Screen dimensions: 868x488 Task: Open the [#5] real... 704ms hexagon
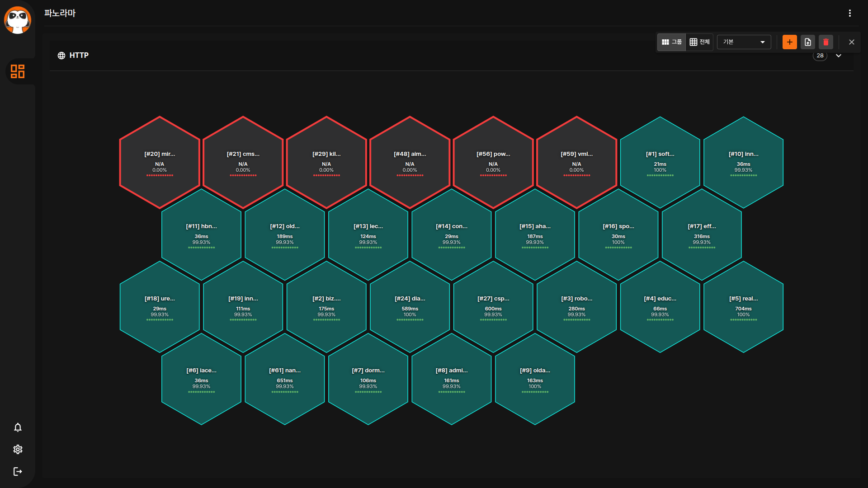coord(743,306)
